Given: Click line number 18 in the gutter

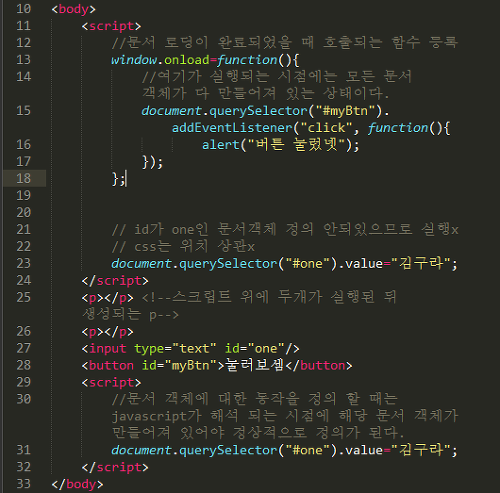Looking at the screenshot, I should [23, 178].
